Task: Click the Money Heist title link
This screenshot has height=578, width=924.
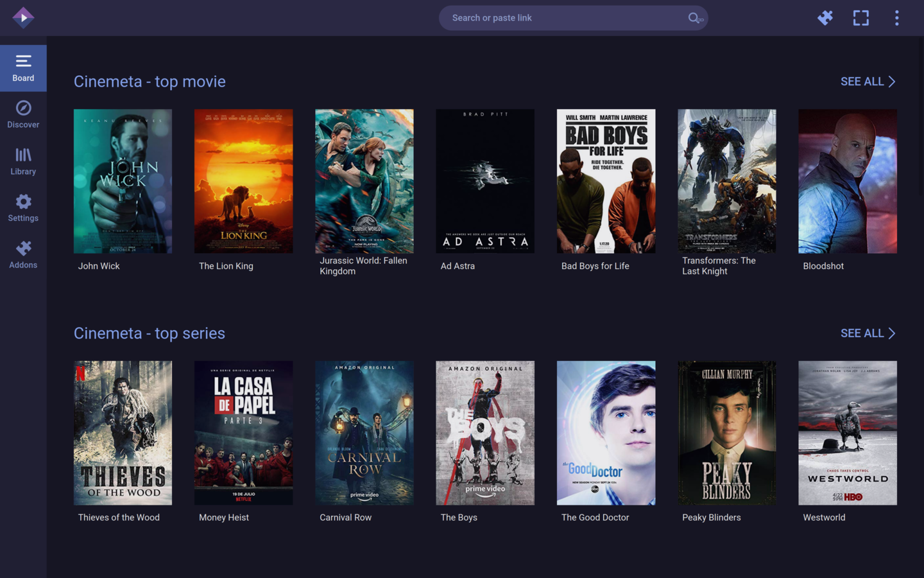Action: click(224, 518)
